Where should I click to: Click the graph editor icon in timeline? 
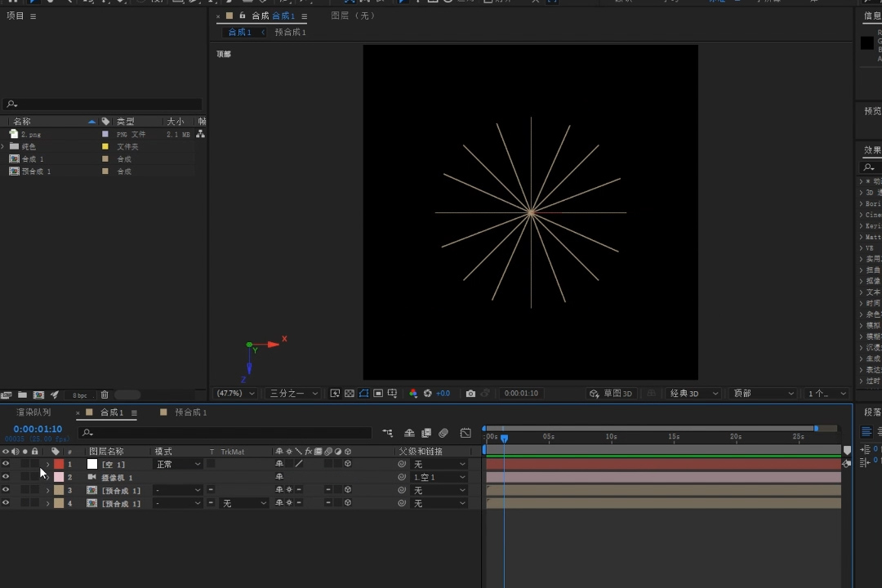(x=465, y=433)
